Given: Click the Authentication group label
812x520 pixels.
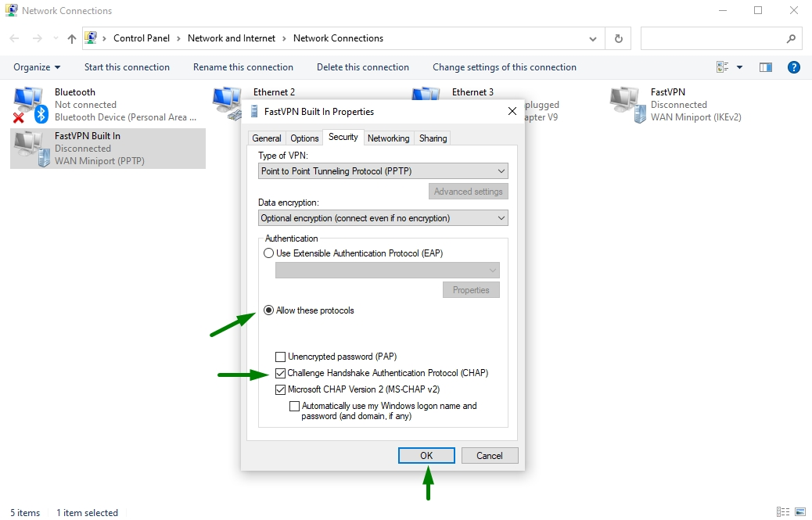Looking at the screenshot, I should point(292,238).
